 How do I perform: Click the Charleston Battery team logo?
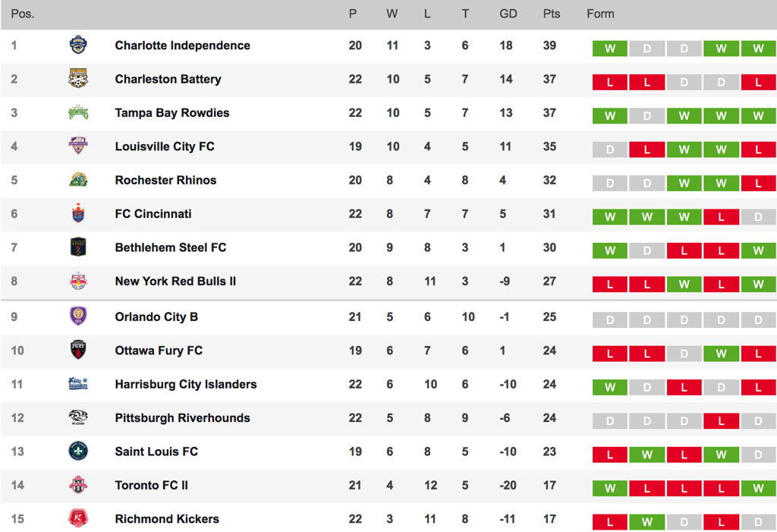click(x=78, y=79)
